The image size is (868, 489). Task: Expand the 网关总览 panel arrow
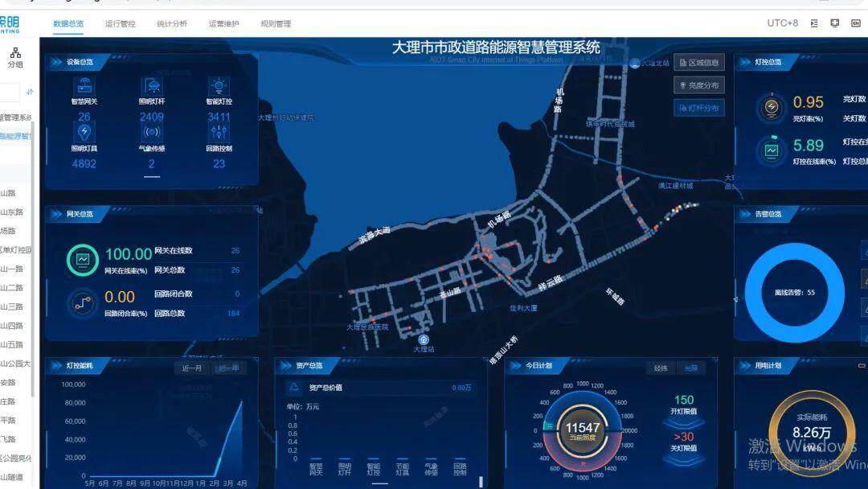pyautogui.click(x=57, y=214)
